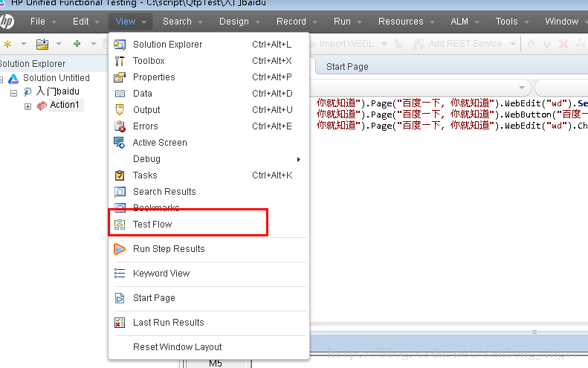Viewport: 588px width, 368px height.
Task: Click the Bookmarks menu icon
Action: pyautogui.click(x=120, y=207)
